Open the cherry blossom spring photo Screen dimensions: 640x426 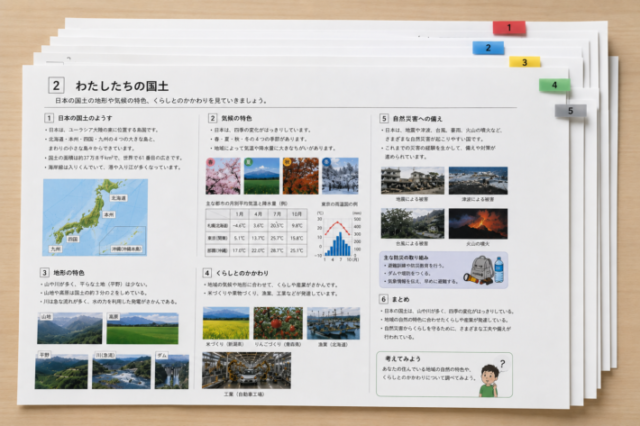click(223, 176)
